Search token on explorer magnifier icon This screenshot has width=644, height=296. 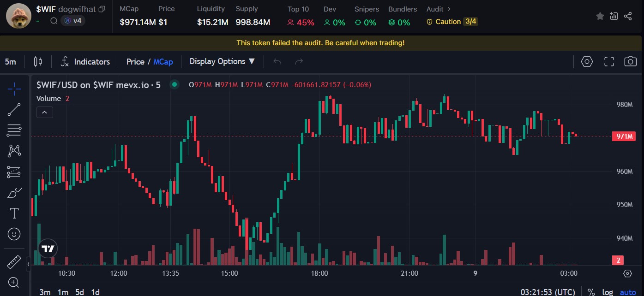coord(54,21)
